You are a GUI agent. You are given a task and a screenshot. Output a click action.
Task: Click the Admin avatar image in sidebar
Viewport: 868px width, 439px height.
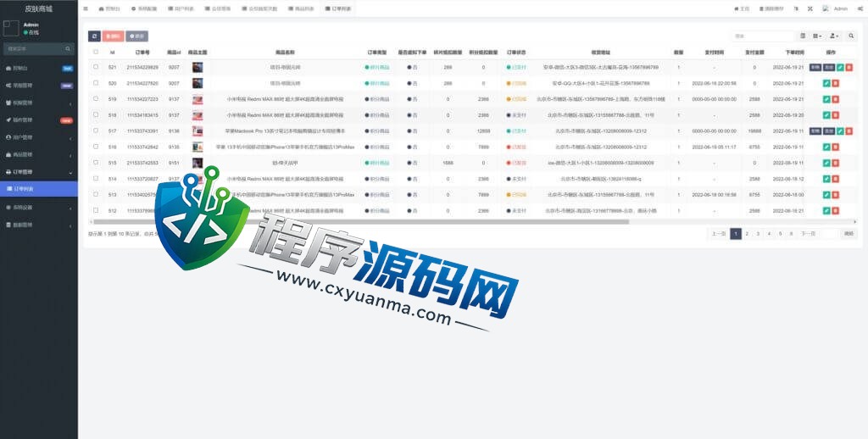click(11, 28)
